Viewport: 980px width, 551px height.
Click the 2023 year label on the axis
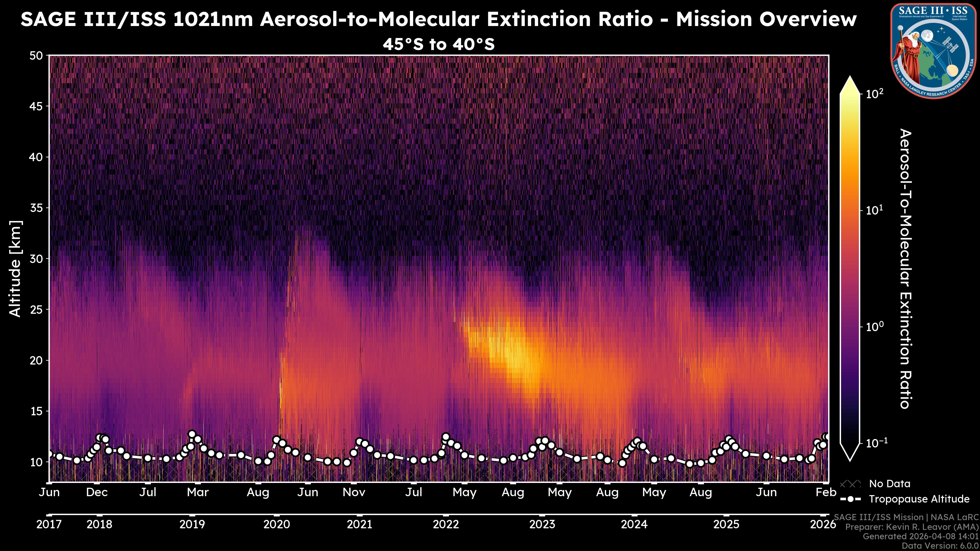click(x=542, y=524)
